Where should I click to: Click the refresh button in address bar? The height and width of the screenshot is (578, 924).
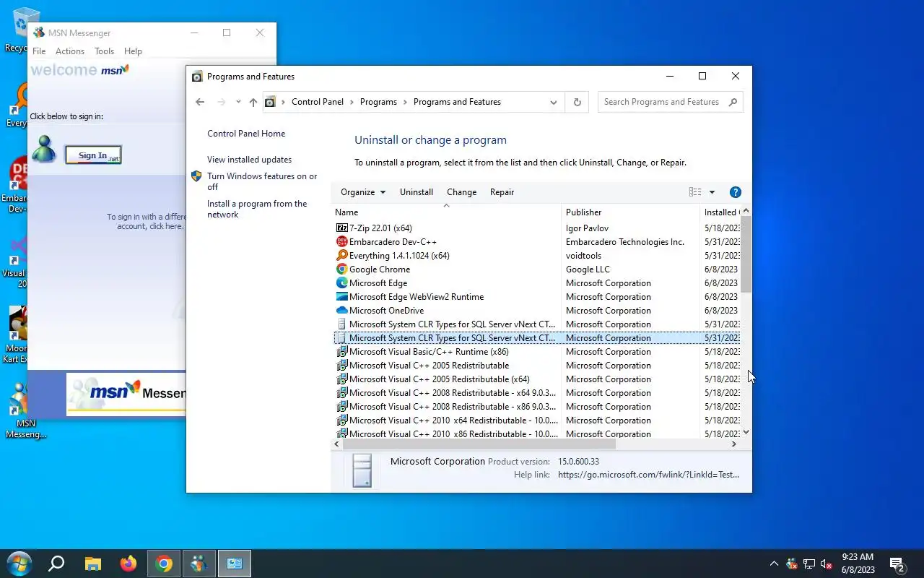coord(577,102)
